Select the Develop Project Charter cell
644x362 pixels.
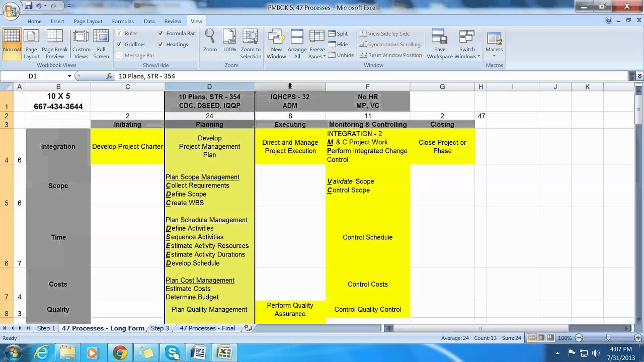pos(127,146)
